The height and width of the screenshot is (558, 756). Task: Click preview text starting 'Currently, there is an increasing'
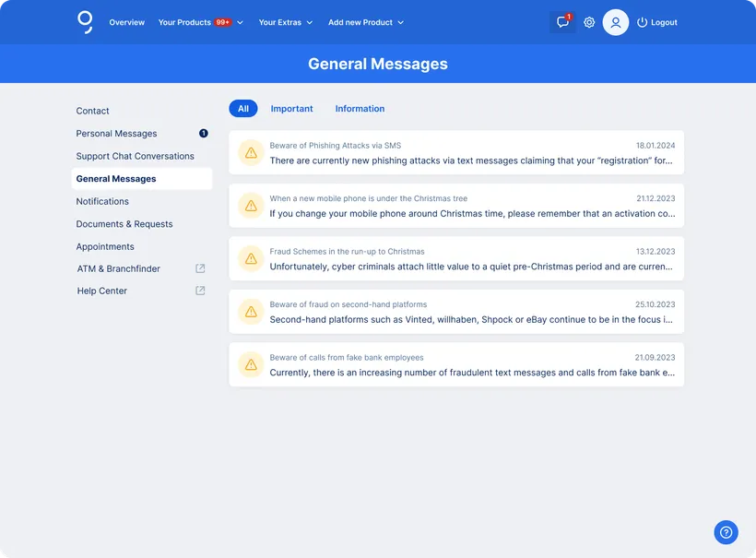pos(472,373)
